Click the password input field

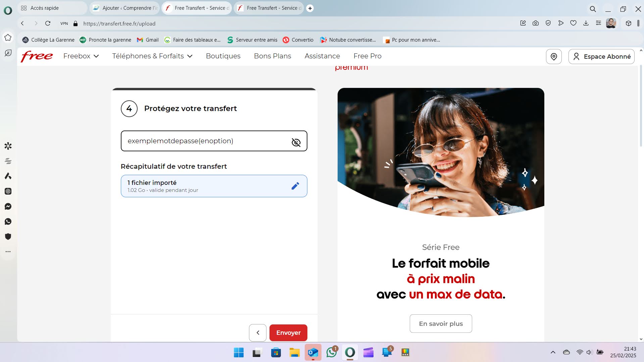(205, 141)
